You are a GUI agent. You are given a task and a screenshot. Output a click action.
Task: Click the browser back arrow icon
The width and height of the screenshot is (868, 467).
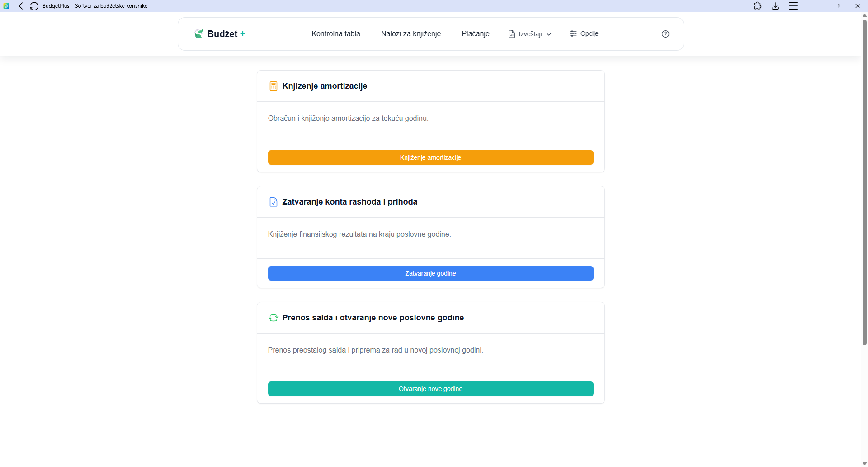[x=21, y=6]
